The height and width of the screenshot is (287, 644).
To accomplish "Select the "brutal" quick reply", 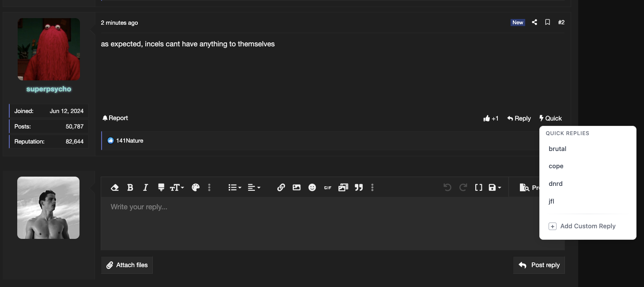I will (557, 149).
